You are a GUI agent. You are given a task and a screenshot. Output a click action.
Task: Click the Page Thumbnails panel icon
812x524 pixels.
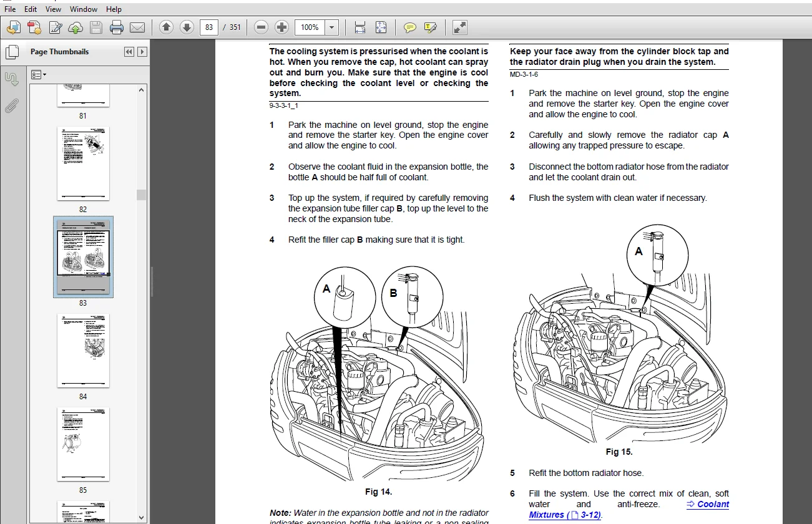coord(11,52)
